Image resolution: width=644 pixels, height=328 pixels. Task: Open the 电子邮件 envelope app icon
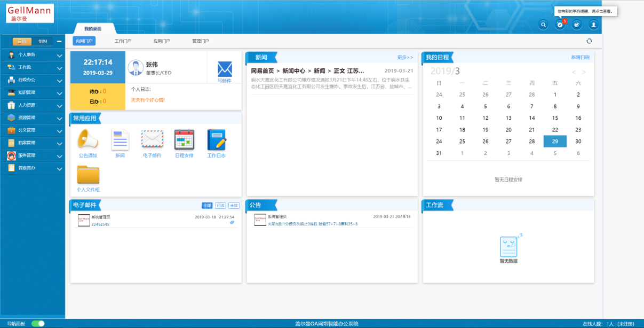click(152, 140)
